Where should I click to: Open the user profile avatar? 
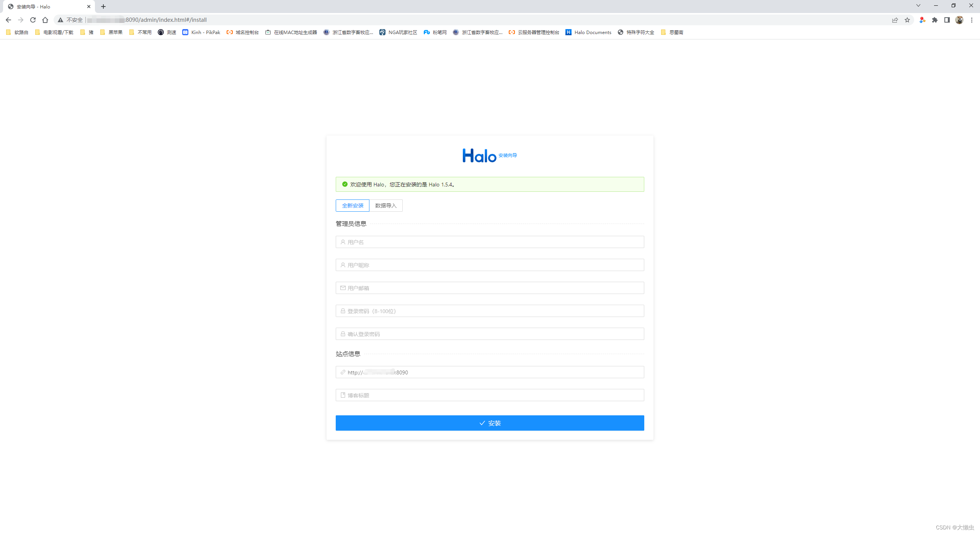click(959, 20)
